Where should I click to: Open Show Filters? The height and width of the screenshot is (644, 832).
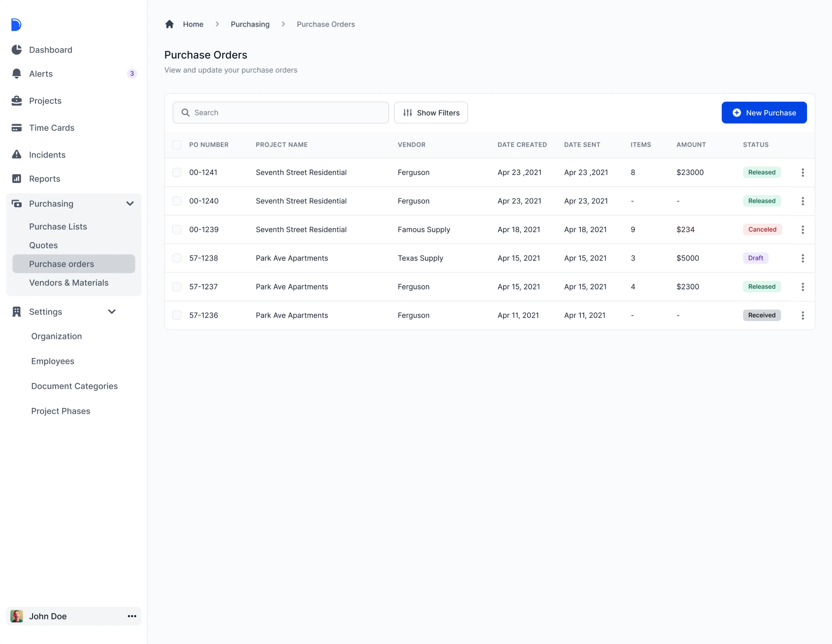431,112
